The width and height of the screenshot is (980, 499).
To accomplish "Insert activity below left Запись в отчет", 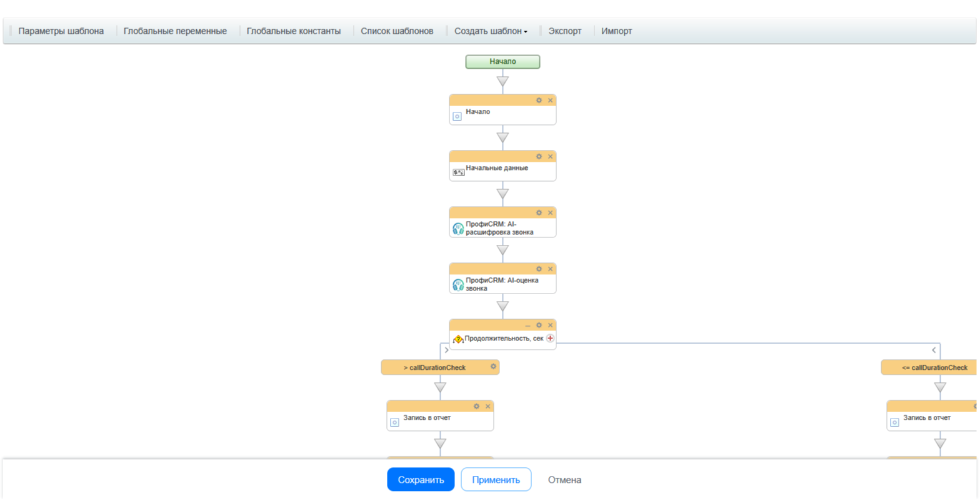I will click(440, 443).
